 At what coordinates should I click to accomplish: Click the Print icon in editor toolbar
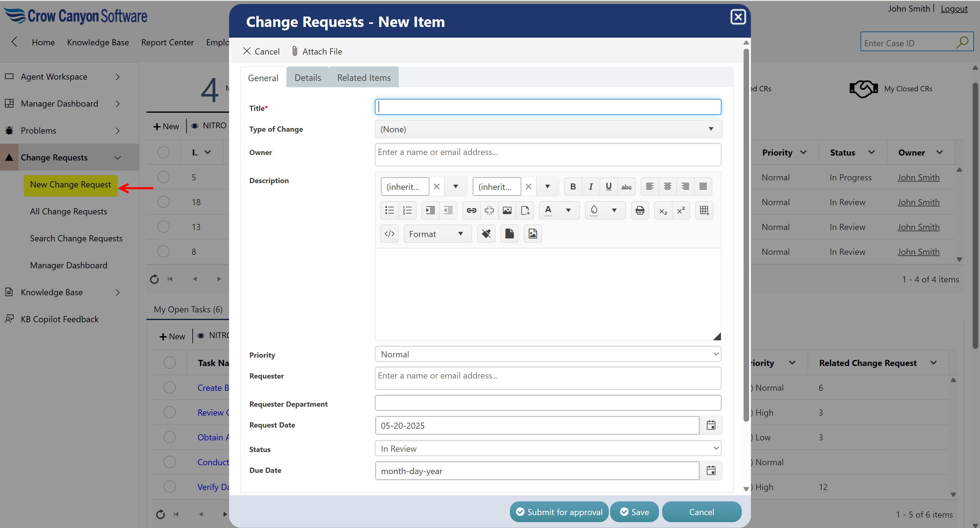640,210
